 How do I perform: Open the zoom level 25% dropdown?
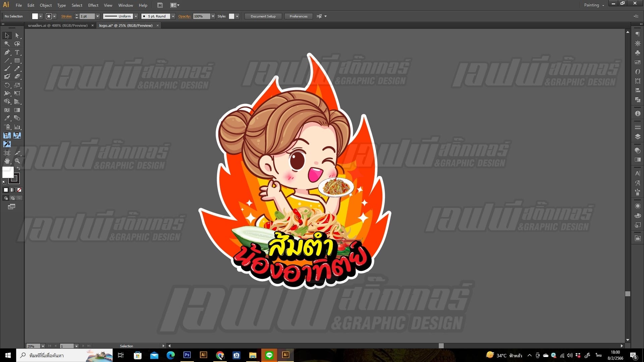click(x=43, y=346)
